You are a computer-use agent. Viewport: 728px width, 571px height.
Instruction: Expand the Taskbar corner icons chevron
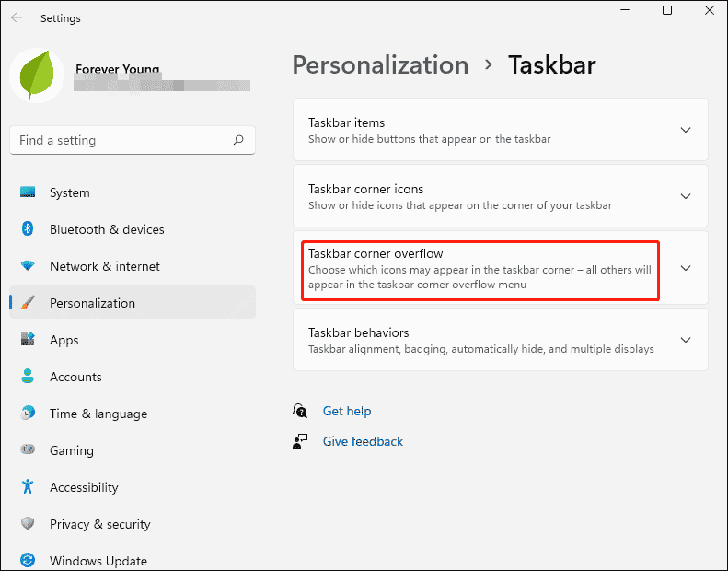point(686,196)
